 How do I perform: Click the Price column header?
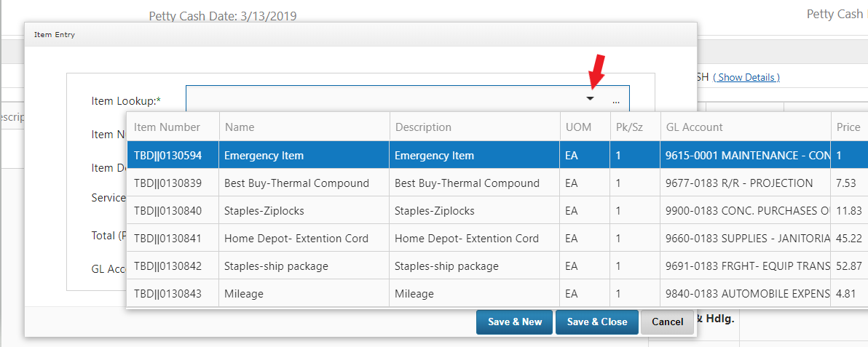coord(848,127)
